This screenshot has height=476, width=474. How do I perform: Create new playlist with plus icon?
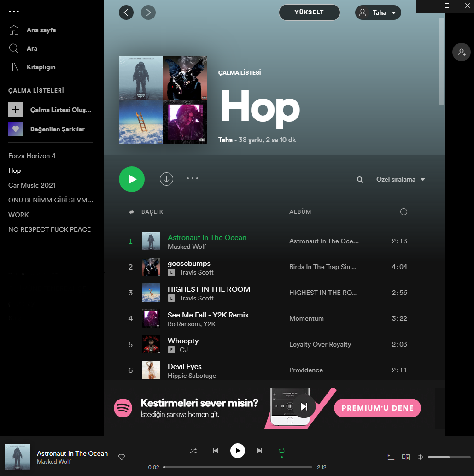16,110
